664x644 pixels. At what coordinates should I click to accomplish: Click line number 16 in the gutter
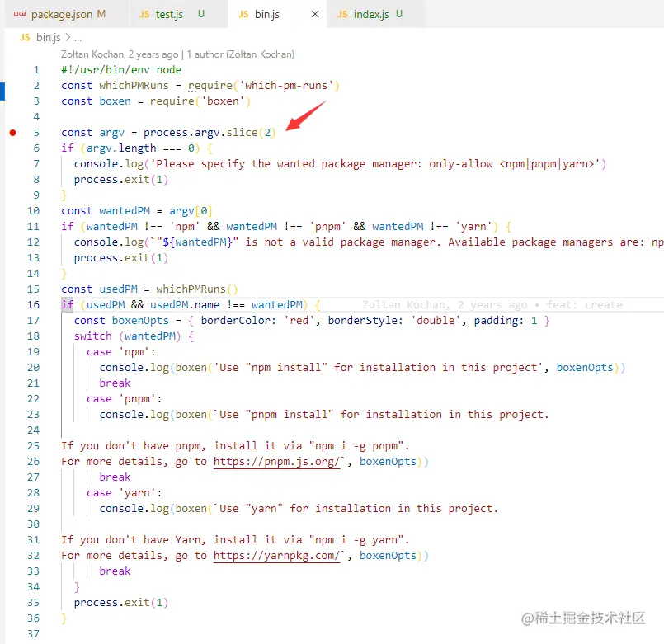[x=34, y=305]
